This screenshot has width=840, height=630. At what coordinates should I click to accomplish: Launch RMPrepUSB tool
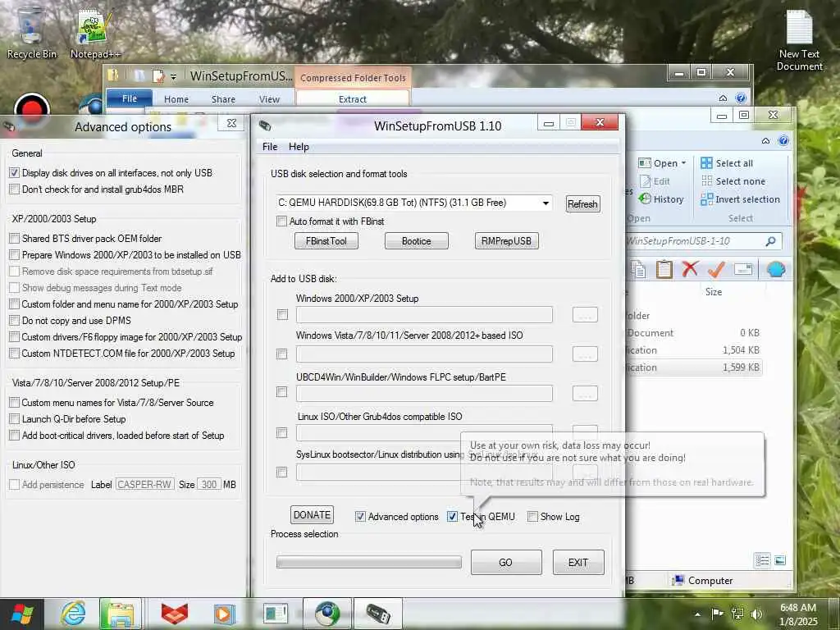pyautogui.click(x=506, y=241)
